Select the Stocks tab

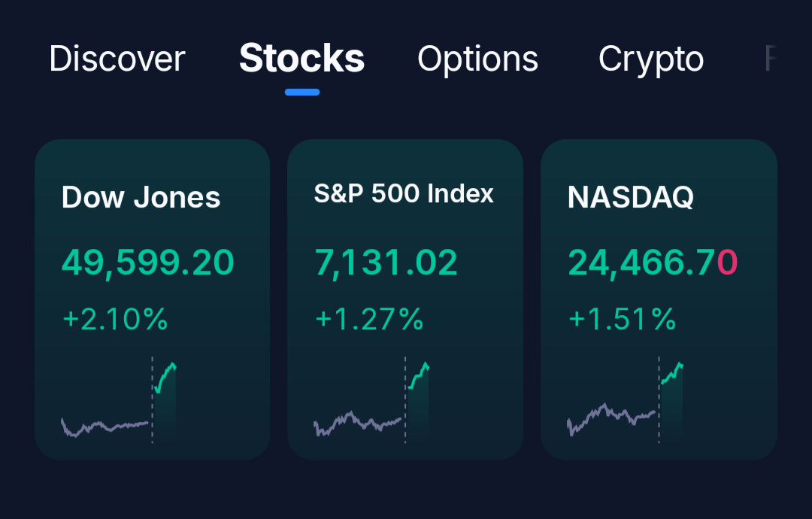click(x=301, y=59)
